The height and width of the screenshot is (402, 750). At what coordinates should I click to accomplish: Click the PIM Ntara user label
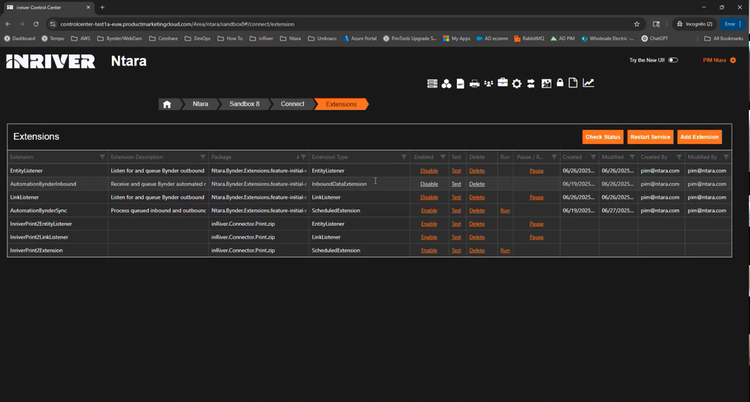click(714, 60)
